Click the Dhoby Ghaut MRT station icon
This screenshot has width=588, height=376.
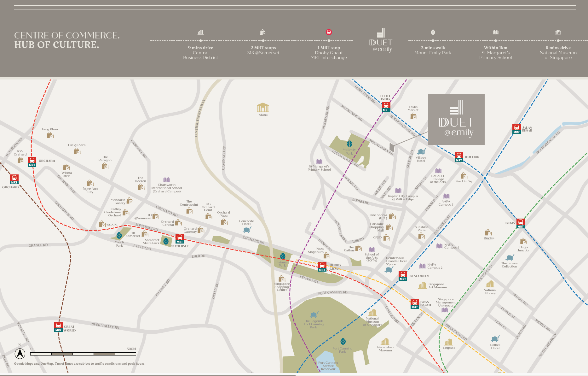coord(322,267)
